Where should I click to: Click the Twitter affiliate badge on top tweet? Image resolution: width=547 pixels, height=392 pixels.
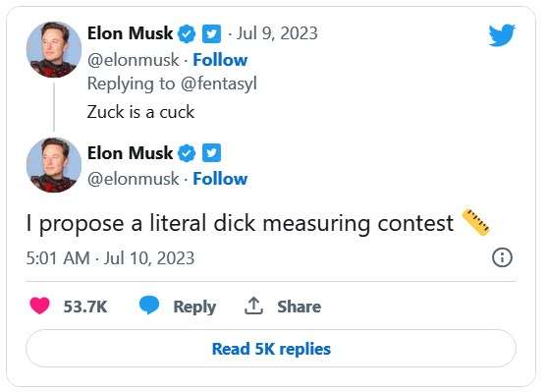[212, 33]
